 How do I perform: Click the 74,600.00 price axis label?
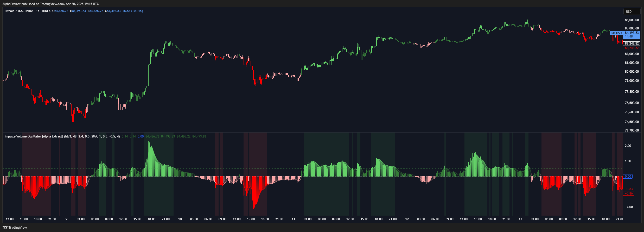(632, 122)
